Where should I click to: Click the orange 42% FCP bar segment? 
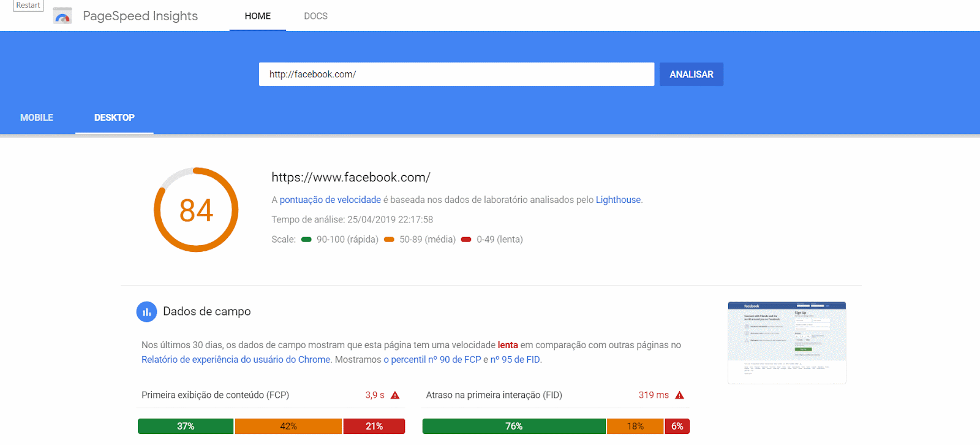288,427
